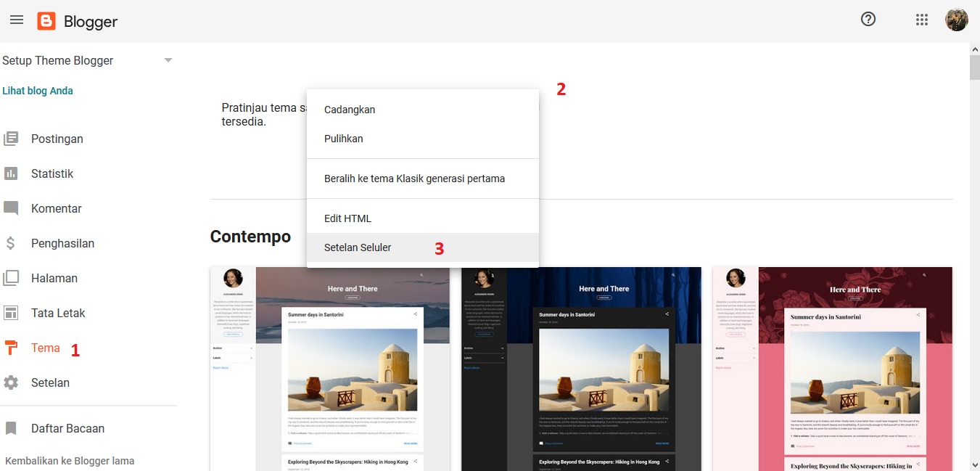Select the light Contempo theme thumbnail
This screenshot has width=980, height=471.
point(330,369)
